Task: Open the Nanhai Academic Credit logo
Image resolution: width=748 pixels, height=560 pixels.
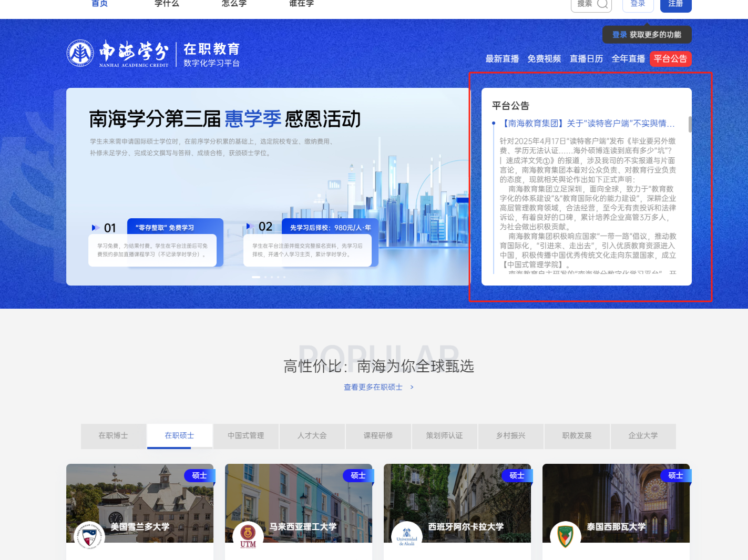Action: [118, 54]
